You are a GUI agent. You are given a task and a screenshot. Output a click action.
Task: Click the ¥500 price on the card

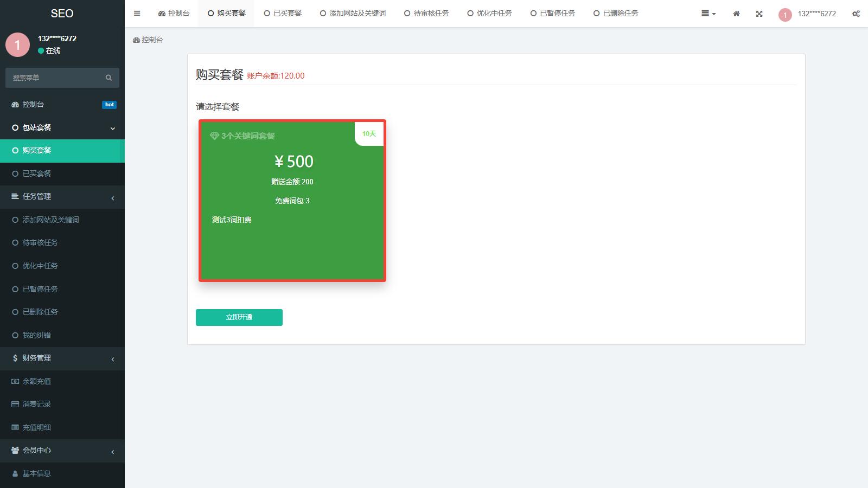pyautogui.click(x=293, y=162)
